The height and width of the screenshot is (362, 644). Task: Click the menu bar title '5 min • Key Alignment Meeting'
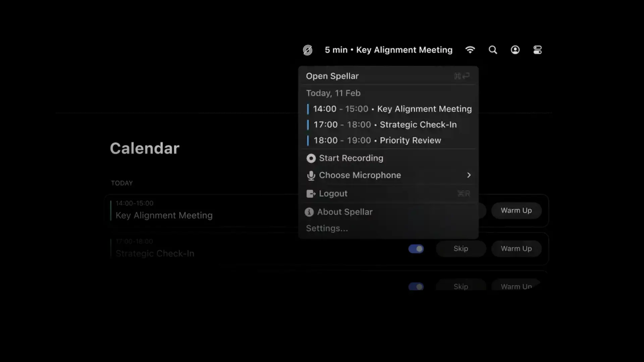388,50
